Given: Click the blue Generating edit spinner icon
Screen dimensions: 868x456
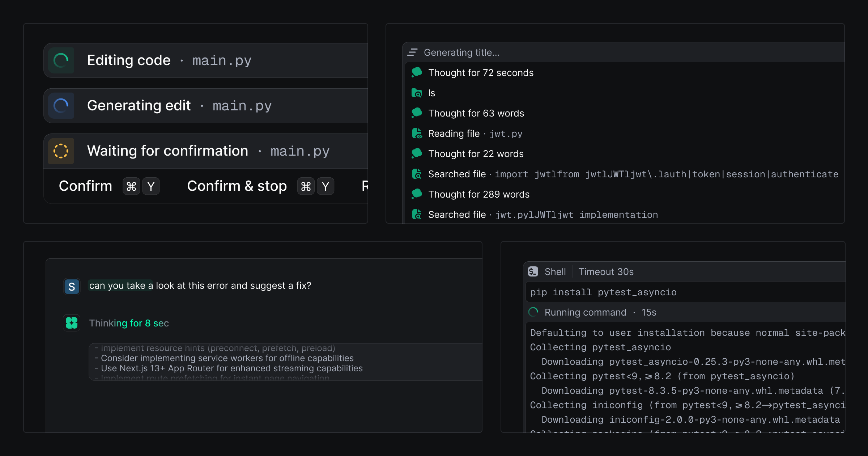Looking at the screenshot, I should [x=61, y=106].
